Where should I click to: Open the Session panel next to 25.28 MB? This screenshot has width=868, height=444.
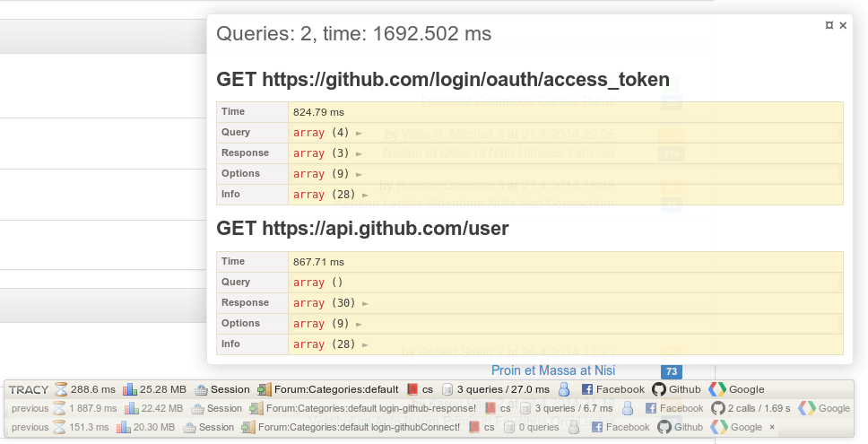[222, 390]
